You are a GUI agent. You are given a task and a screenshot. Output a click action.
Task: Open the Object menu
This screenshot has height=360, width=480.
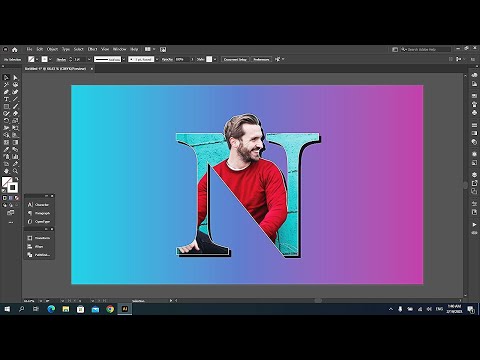click(52, 49)
